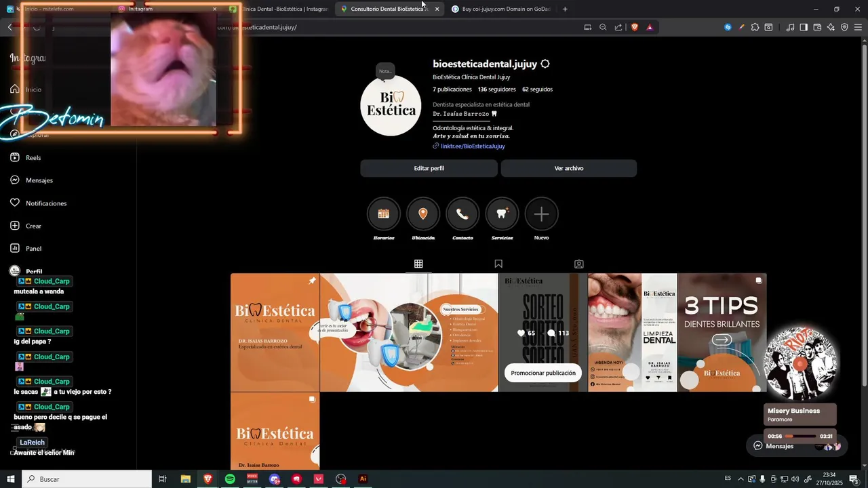View the 136 seguidores list
The height and width of the screenshot is (488, 868).
click(x=496, y=89)
